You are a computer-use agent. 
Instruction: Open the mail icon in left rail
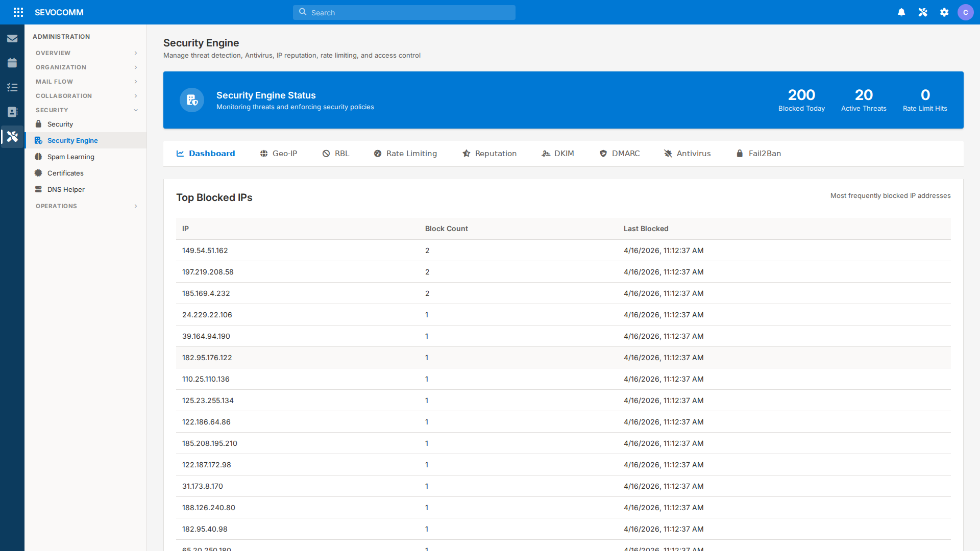point(12,38)
